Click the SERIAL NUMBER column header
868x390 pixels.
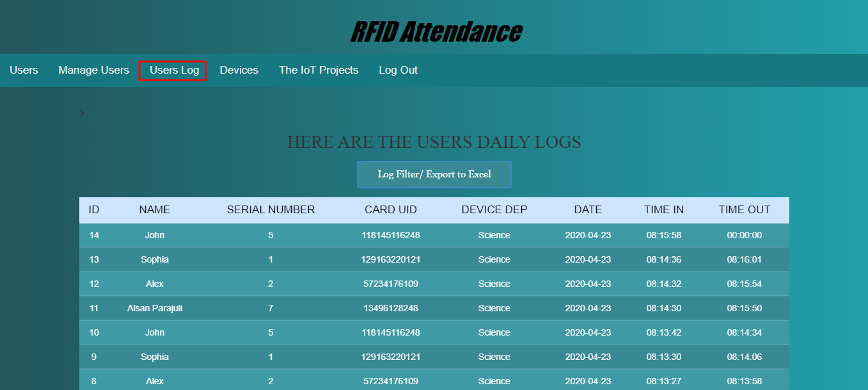click(271, 210)
